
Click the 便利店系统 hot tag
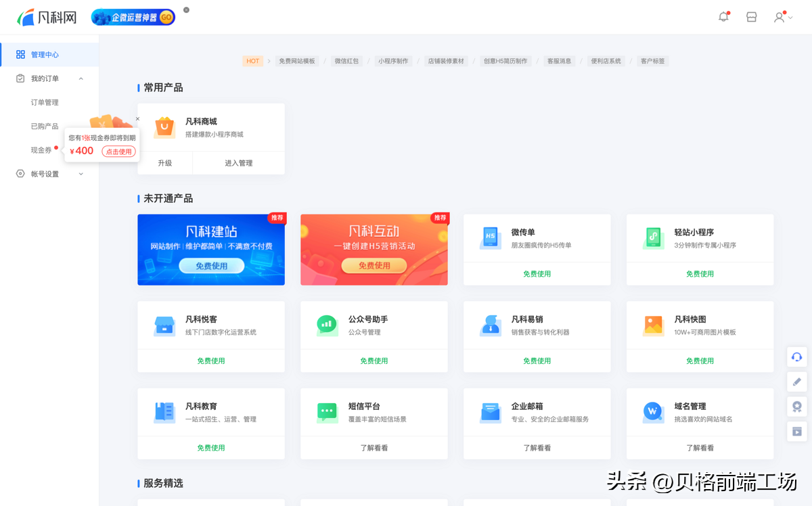pyautogui.click(x=606, y=61)
